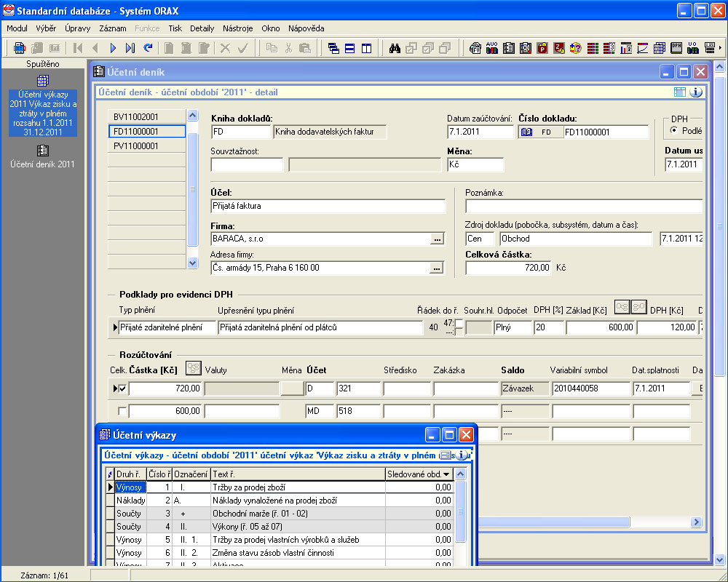Go to next record with blue arrow
Screen dimensions: 728x582
pos(113,48)
